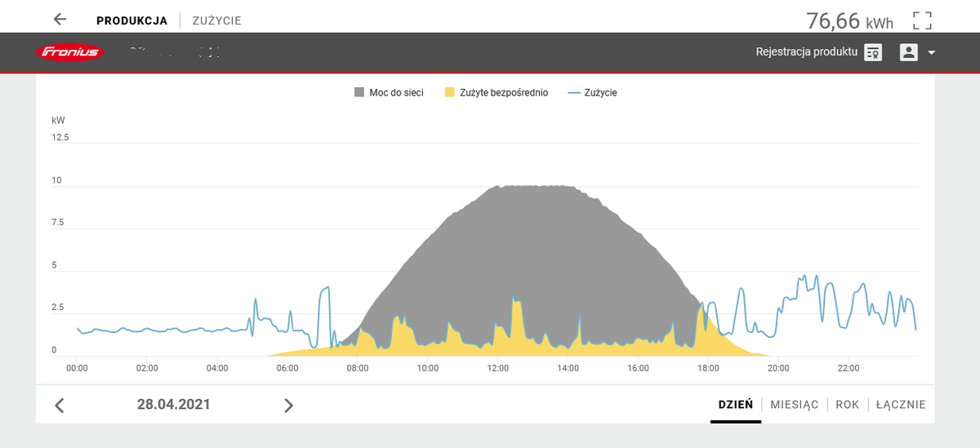
Task: Select the DZIEŃ period view
Action: pyautogui.click(x=735, y=405)
